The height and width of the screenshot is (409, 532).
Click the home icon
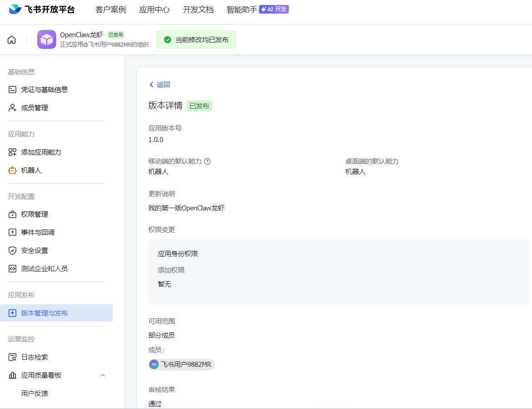coord(12,40)
